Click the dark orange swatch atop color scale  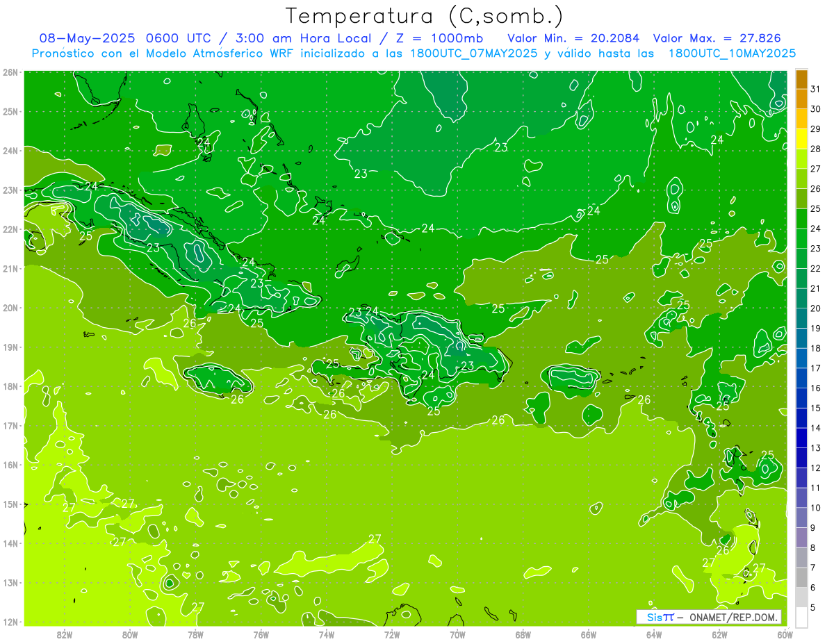tap(801, 79)
